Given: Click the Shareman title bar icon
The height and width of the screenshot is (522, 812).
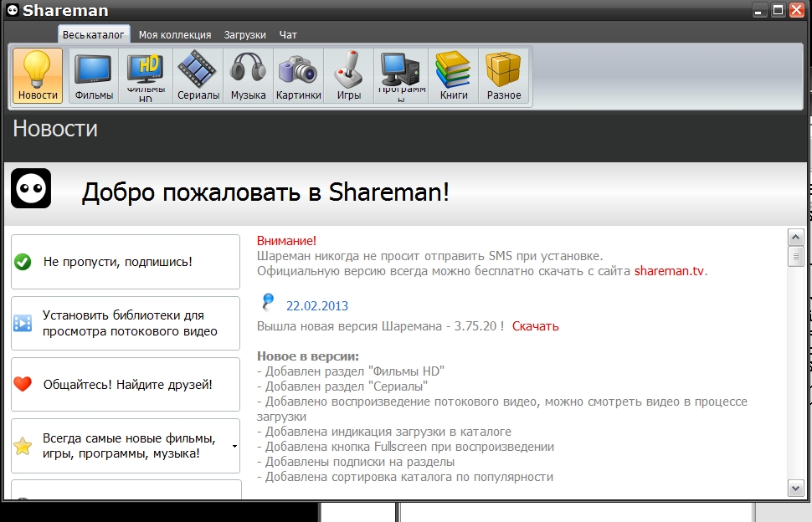Looking at the screenshot, I should coord(13,10).
